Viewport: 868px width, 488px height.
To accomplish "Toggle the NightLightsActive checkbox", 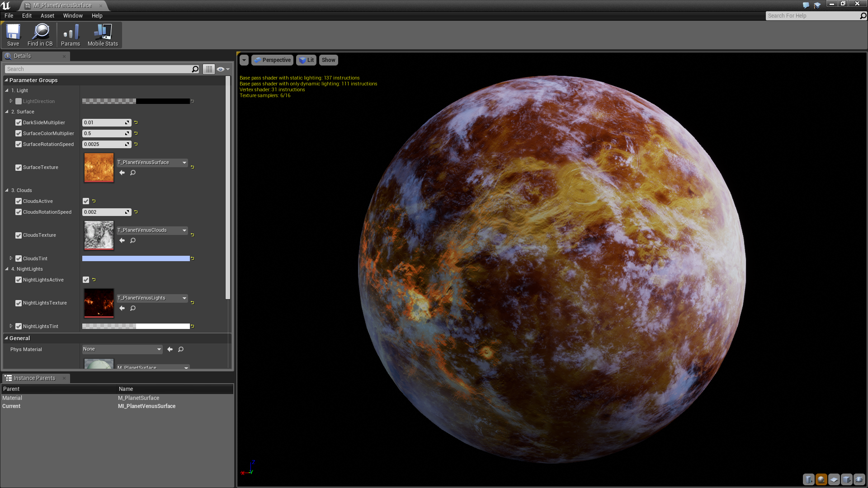I will click(86, 280).
